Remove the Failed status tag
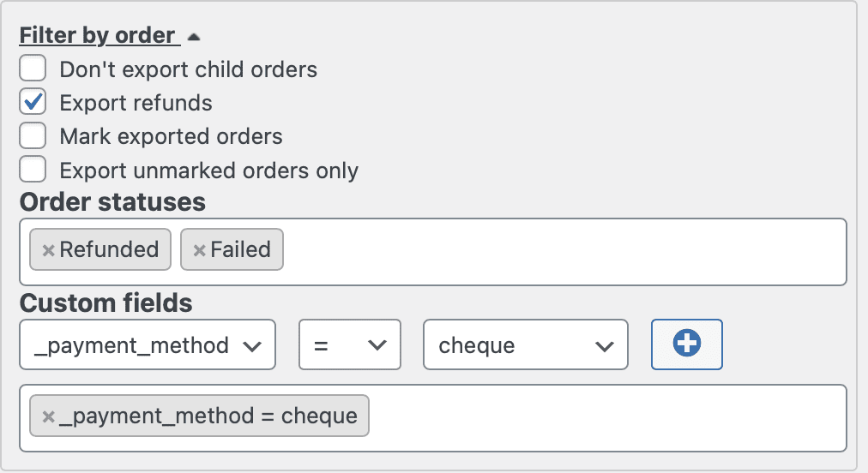Image resolution: width=868 pixels, height=473 pixels. [199, 250]
